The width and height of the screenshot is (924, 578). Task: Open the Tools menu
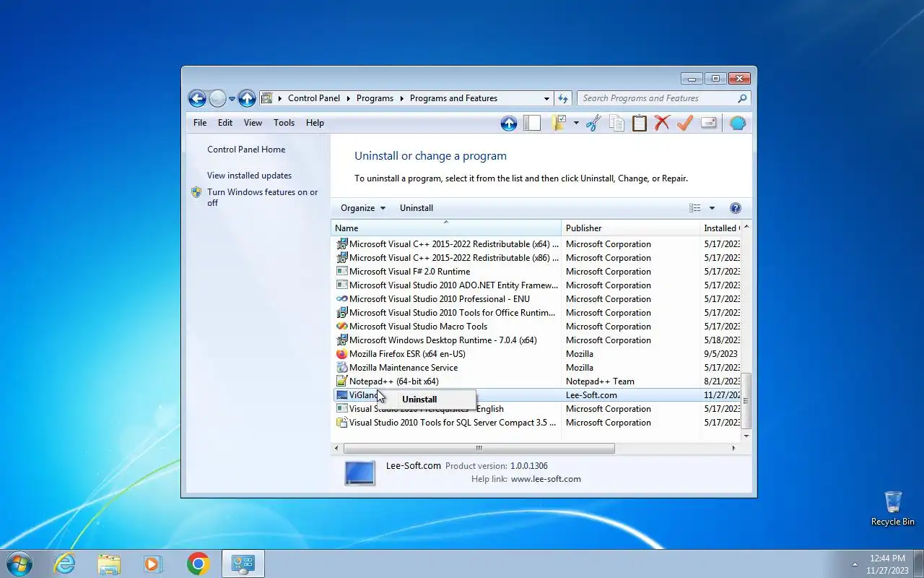[x=284, y=123]
